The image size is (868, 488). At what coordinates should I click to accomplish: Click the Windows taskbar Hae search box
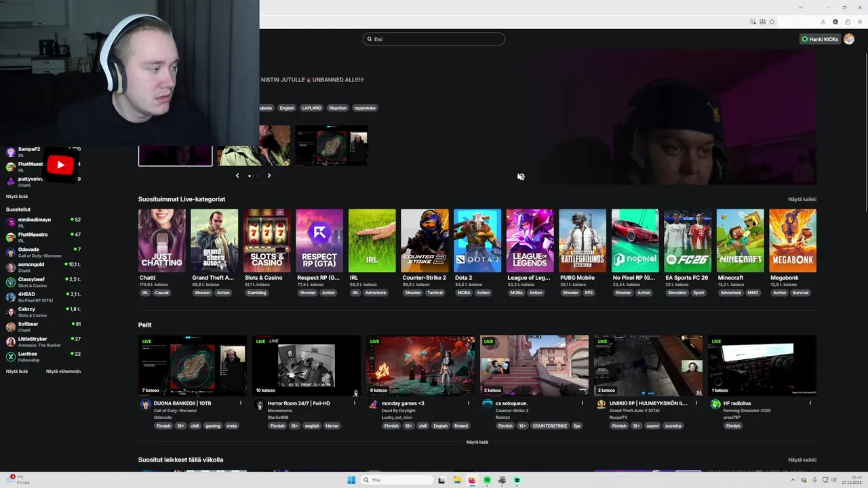pos(397,480)
